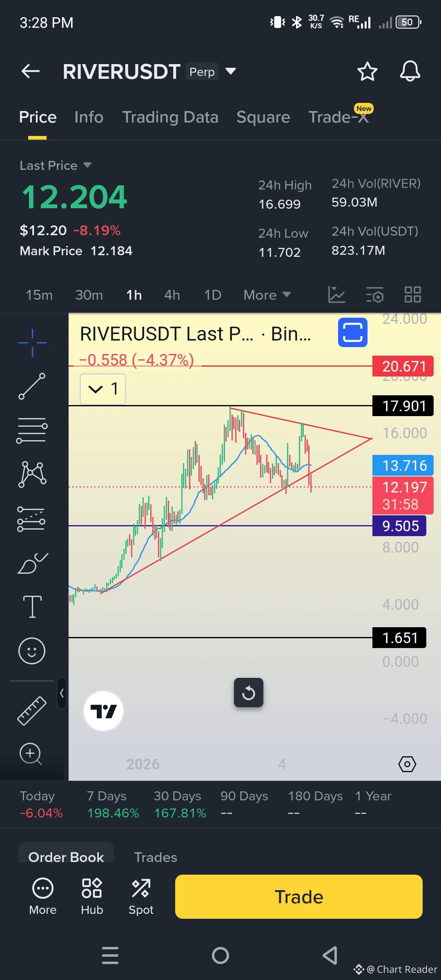Open the emoji sticker tool
The width and height of the screenshot is (441, 980).
(32, 650)
